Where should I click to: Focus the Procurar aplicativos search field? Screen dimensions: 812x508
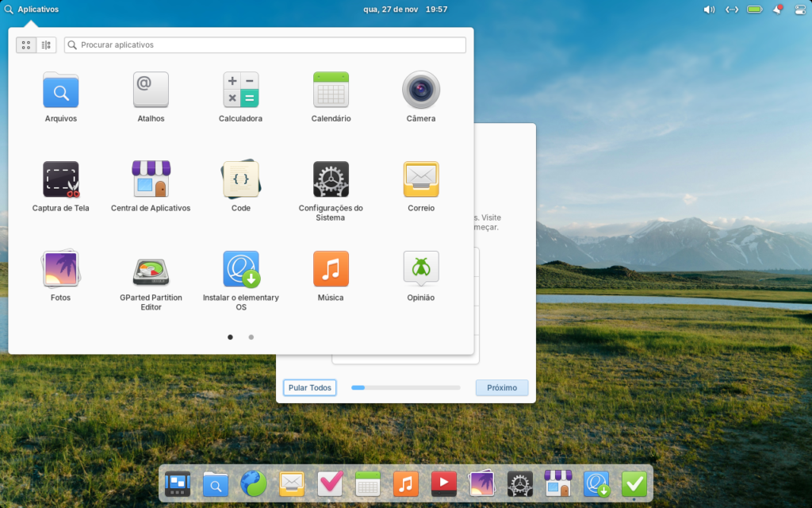coord(265,45)
